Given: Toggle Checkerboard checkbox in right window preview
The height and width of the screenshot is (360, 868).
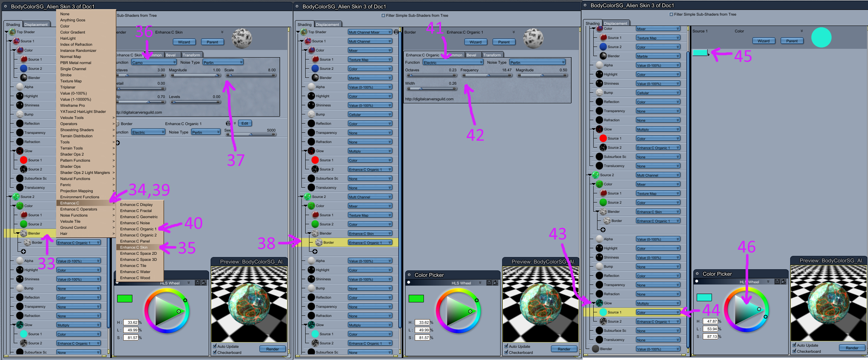Looking at the screenshot, I should (x=794, y=351).
